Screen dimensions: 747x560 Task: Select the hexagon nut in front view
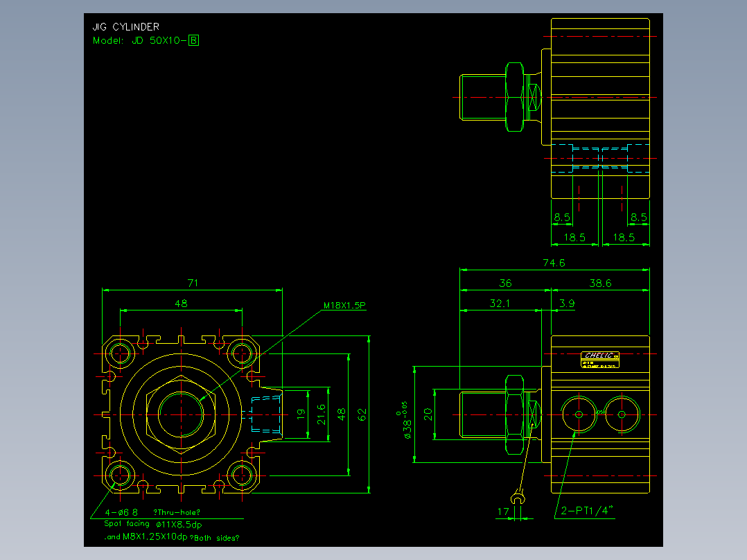(x=181, y=414)
